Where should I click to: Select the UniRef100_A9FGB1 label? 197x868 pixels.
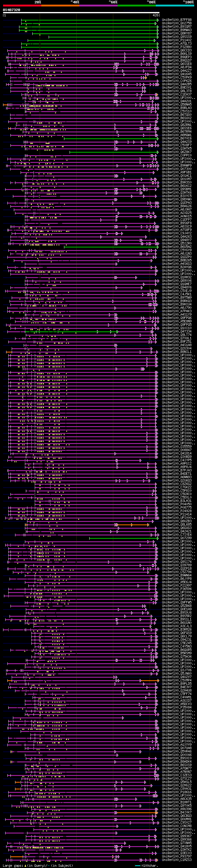click(177, 172)
